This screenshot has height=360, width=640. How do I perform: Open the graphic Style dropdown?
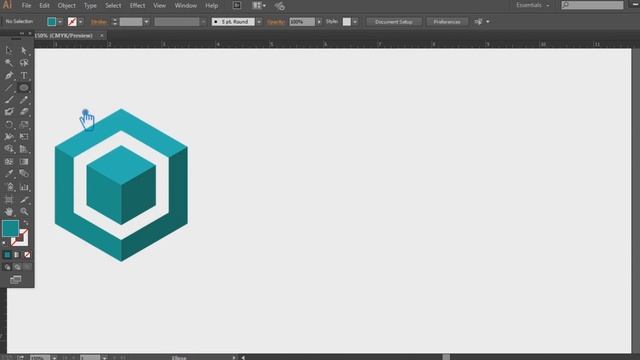(355, 22)
